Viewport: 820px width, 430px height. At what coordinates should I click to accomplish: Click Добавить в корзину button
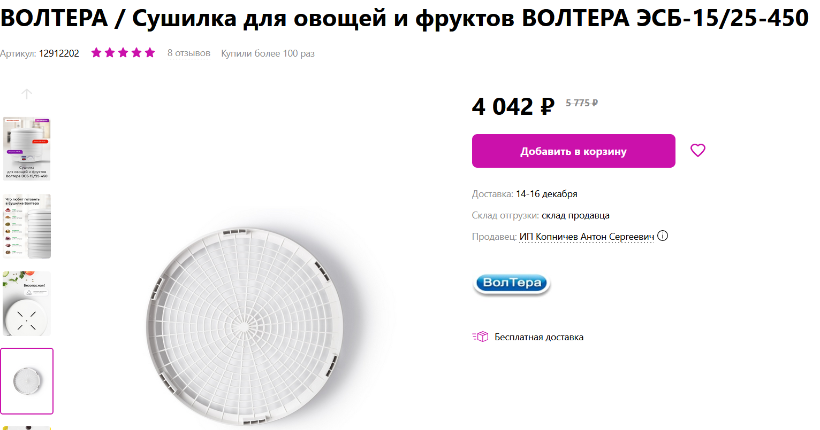[x=573, y=151]
